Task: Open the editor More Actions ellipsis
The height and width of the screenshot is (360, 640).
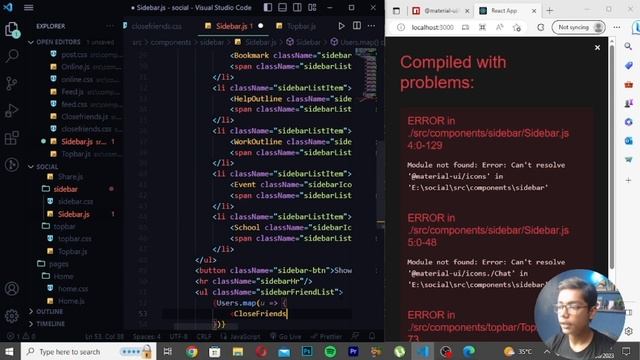Action: (x=371, y=26)
